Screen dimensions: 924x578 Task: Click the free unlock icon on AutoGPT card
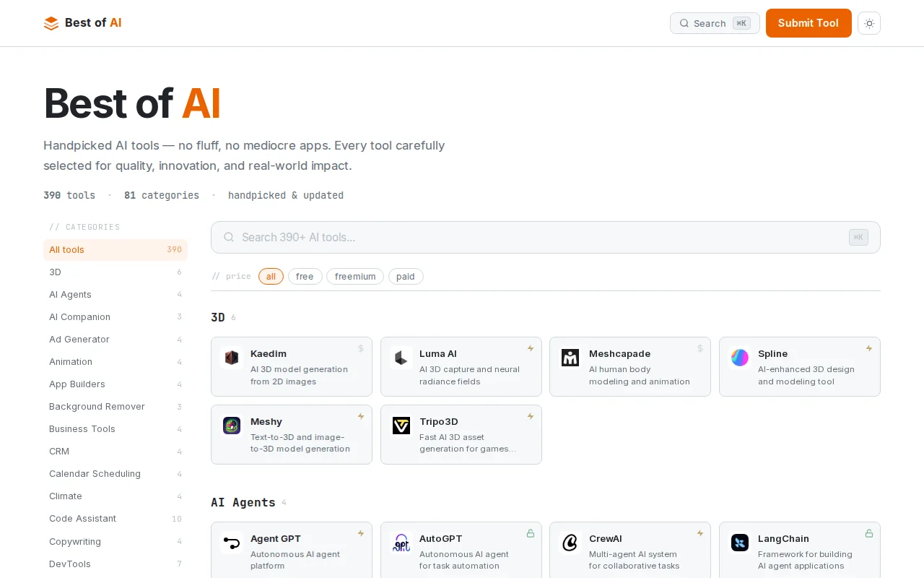pos(531,533)
